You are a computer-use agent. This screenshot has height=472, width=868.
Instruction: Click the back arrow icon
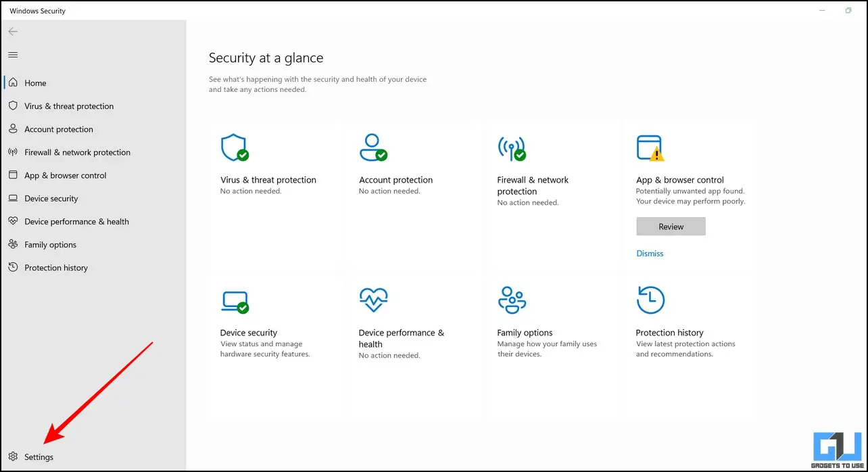[13, 32]
